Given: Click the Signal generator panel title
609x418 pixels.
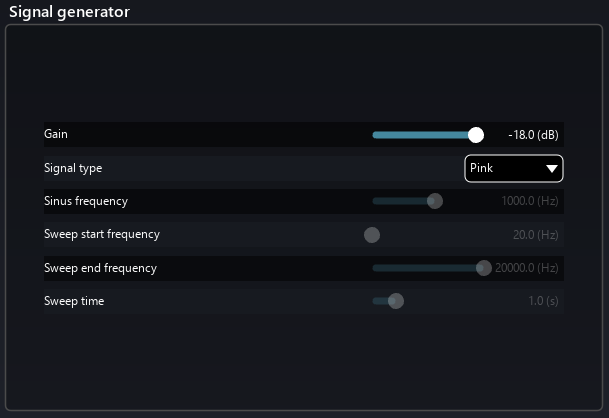Looking at the screenshot, I should tap(69, 12).
